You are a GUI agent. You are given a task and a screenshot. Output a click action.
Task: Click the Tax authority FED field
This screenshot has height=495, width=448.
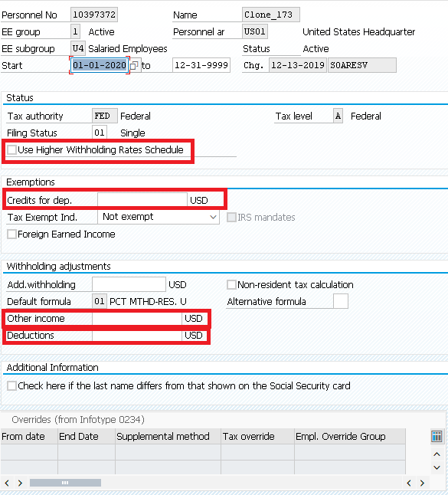(105, 116)
